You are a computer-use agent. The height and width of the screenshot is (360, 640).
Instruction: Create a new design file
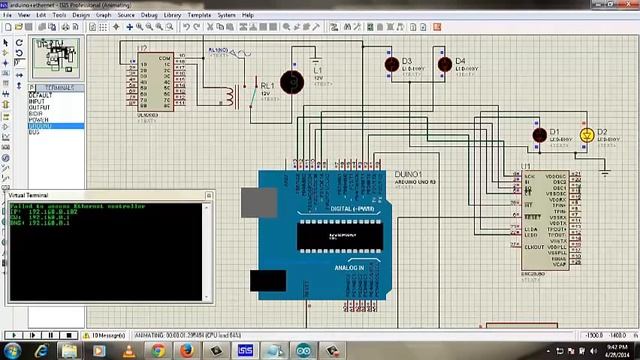(x=8, y=27)
